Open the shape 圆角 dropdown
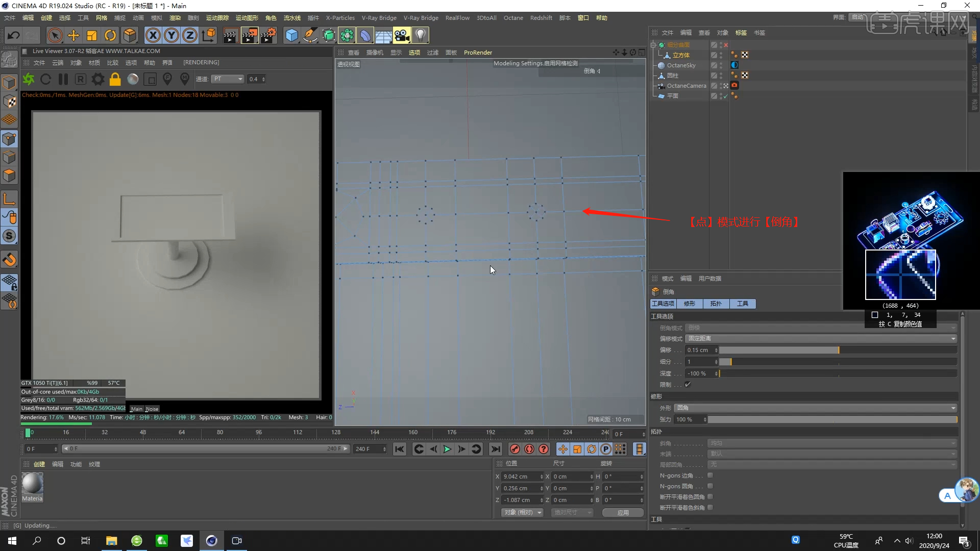 click(x=816, y=408)
